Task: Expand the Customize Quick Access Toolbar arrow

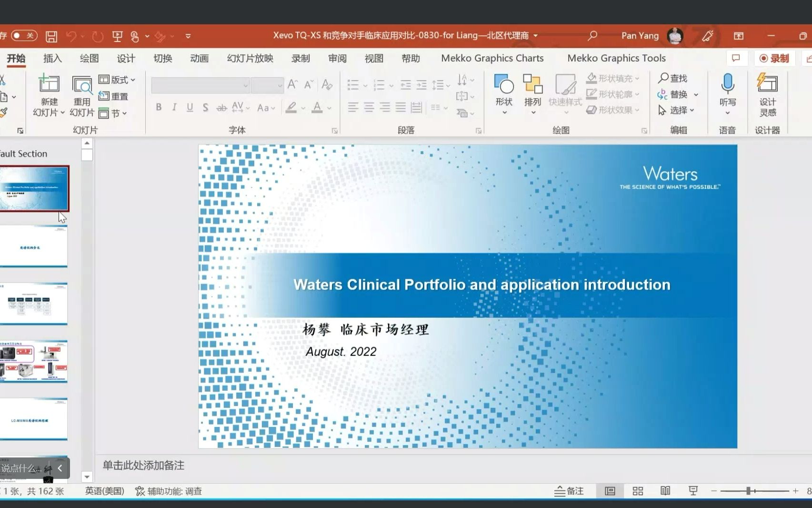Action: 188,36
